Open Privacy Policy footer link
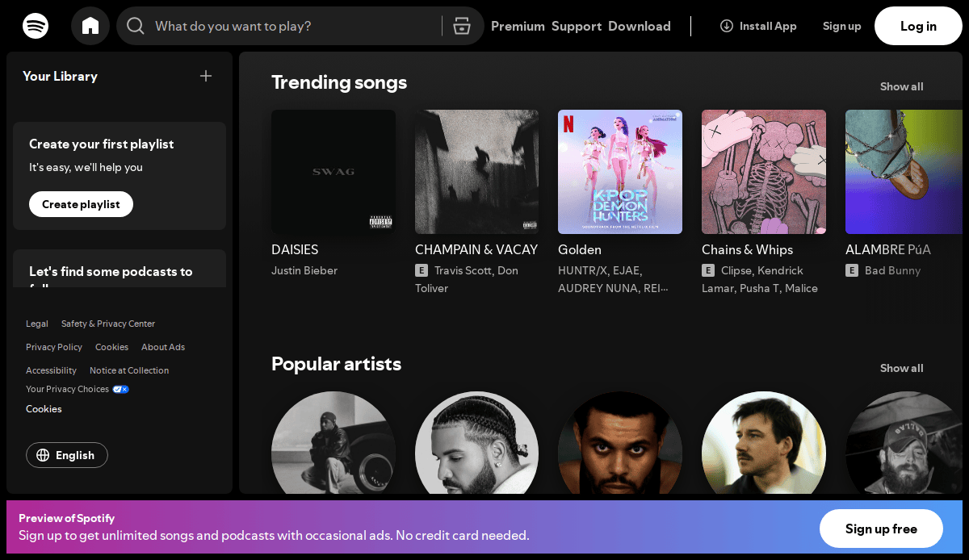The height and width of the screenshot is (560, 969). 54,347
